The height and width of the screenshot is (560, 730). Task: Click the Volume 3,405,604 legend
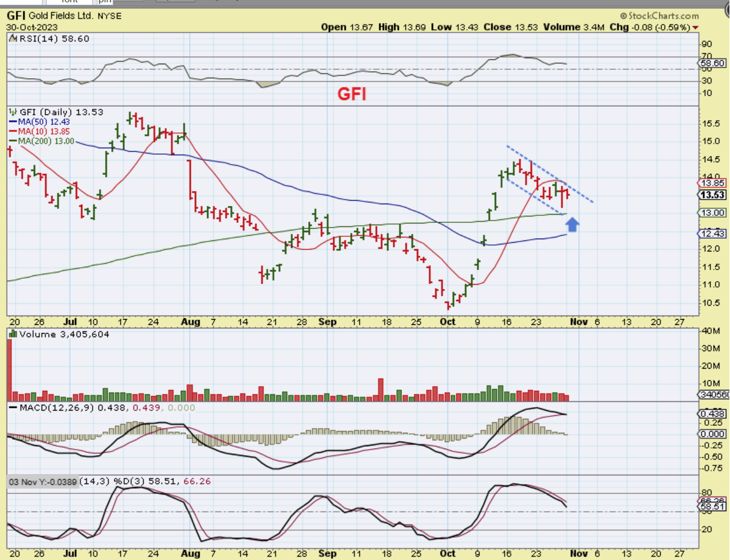click(x=64, y=334)
